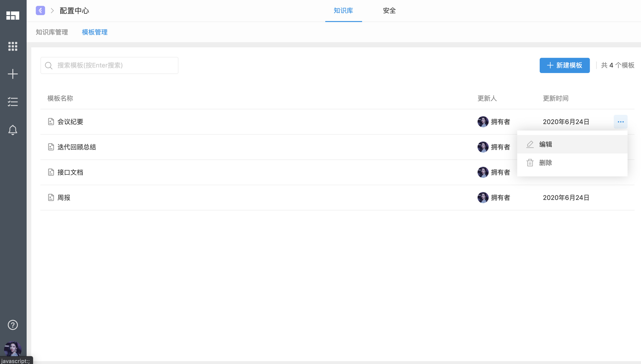
Task: Open notifications bell icon
Action: (13, 130)
